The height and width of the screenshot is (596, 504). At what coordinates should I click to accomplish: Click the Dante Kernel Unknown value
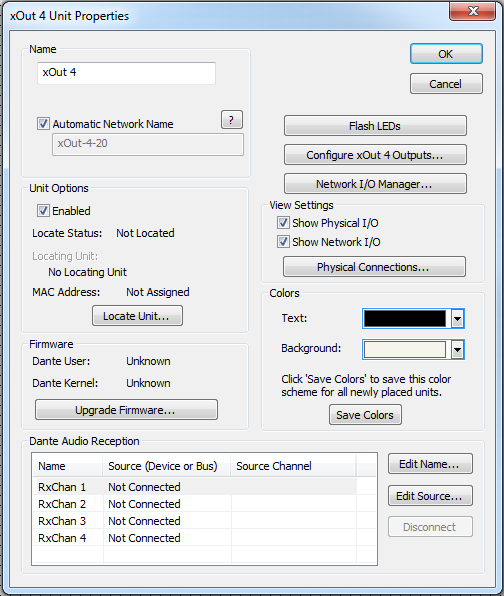[x=148, y=383]
